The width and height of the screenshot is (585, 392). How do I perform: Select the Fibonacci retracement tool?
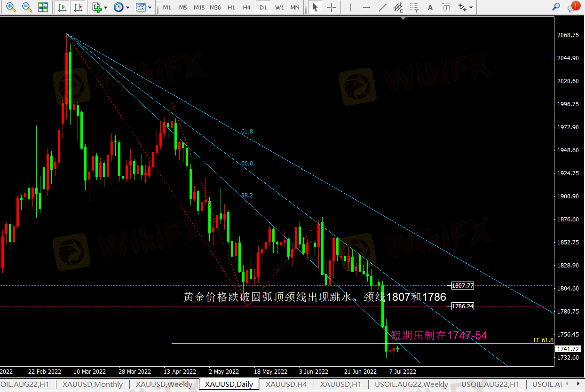point(414,7)
